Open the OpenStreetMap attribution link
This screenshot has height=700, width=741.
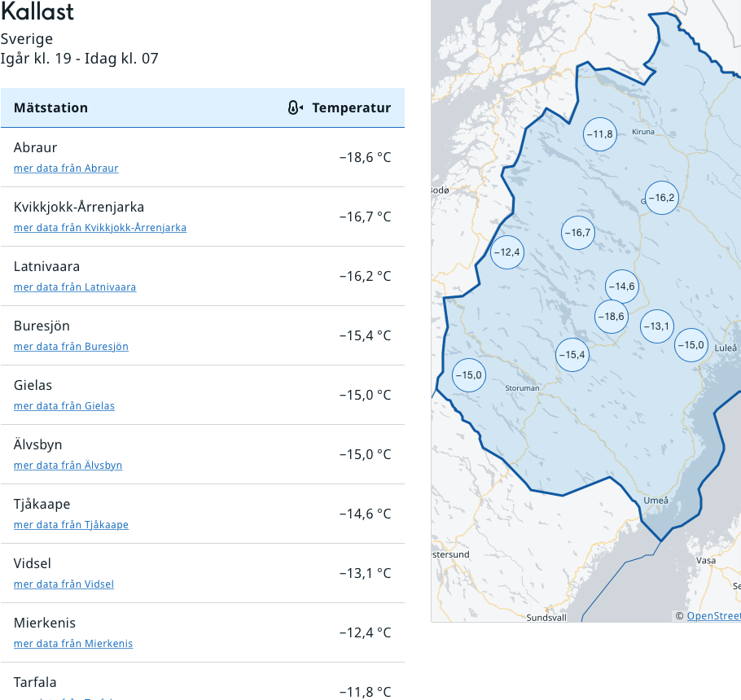[x=713, y=616]
